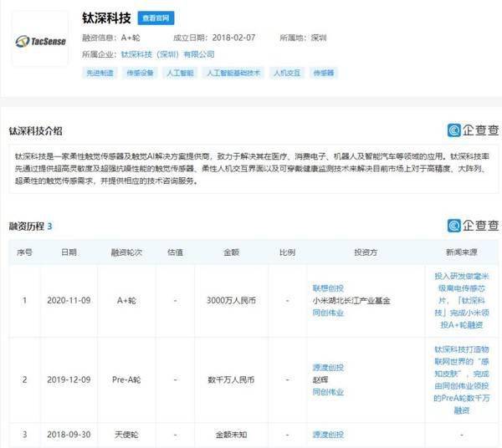502x448 pixels.
Task: Click the A+轮 round cell in row 1
Action: coord(126,300)
